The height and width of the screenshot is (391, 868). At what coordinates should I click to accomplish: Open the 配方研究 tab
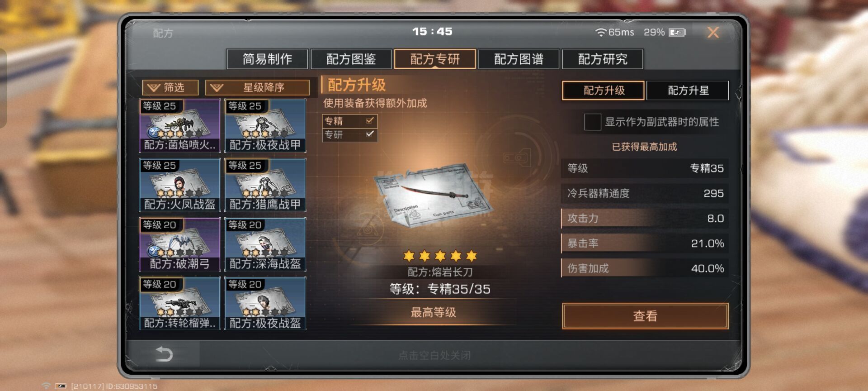point(603,59)
